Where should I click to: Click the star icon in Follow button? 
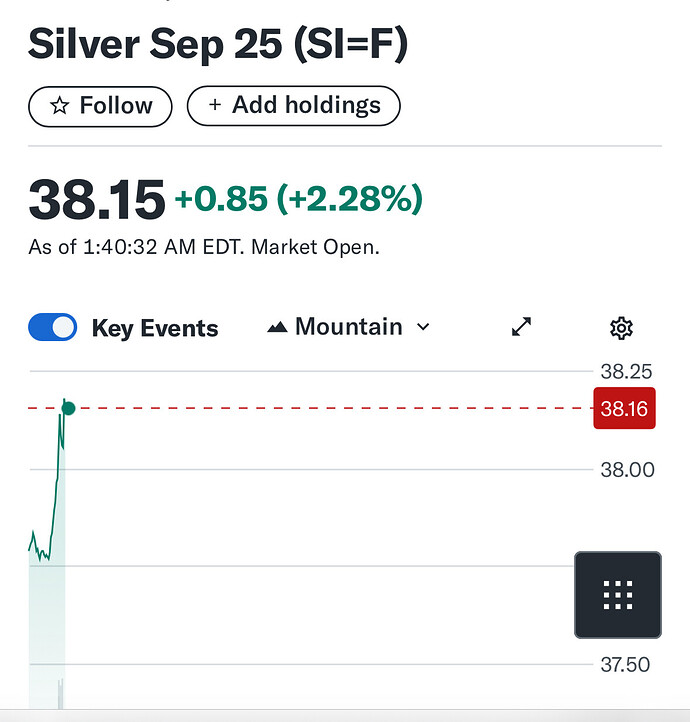pos(60,106)
